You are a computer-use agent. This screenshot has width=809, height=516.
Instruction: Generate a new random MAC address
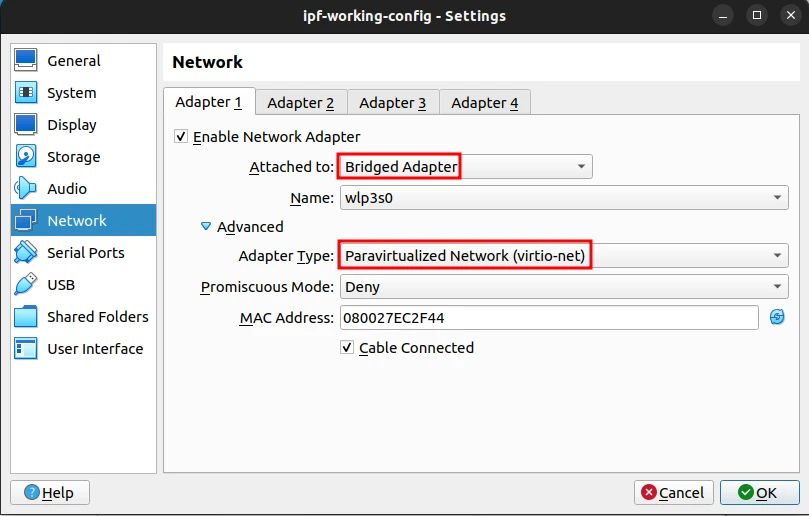click(x=777, y=318)
